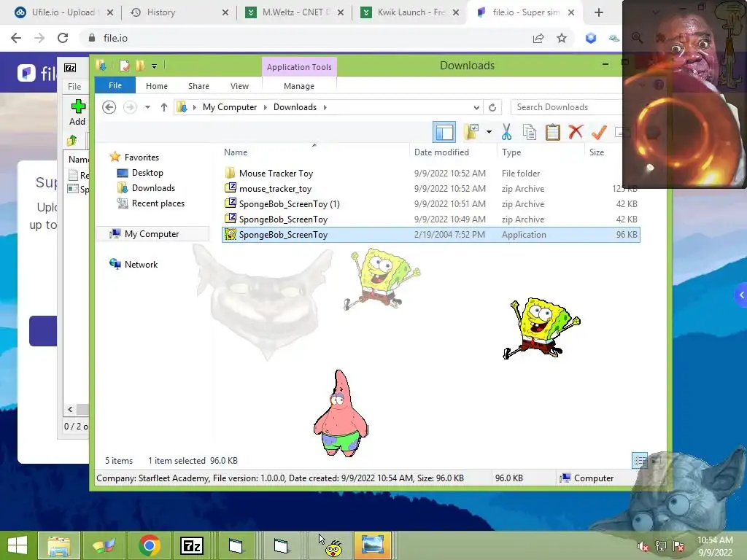
Task: Click the Paste clipboard icon
Action: pyautogui.click(x=553, y=132)
